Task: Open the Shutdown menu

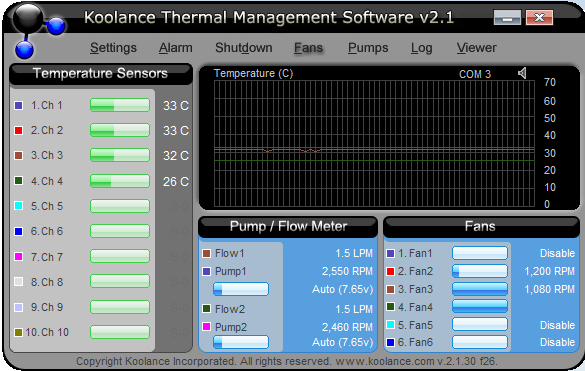Action: click(244, 48)
